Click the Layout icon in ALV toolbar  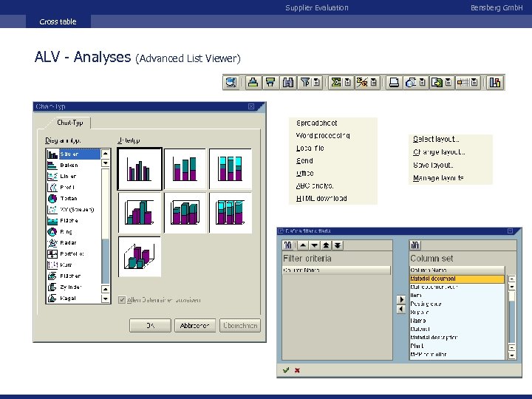463,83
